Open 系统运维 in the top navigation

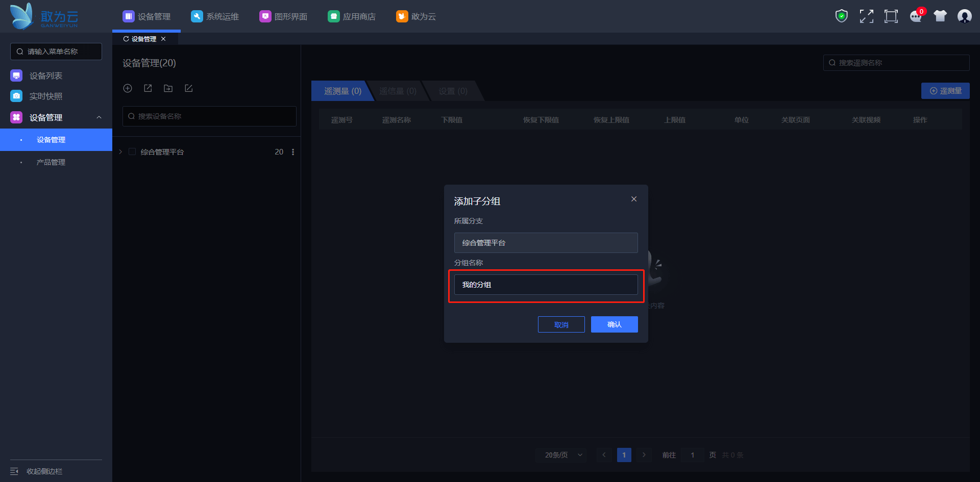pyautogui.click(x=215, y=16)
